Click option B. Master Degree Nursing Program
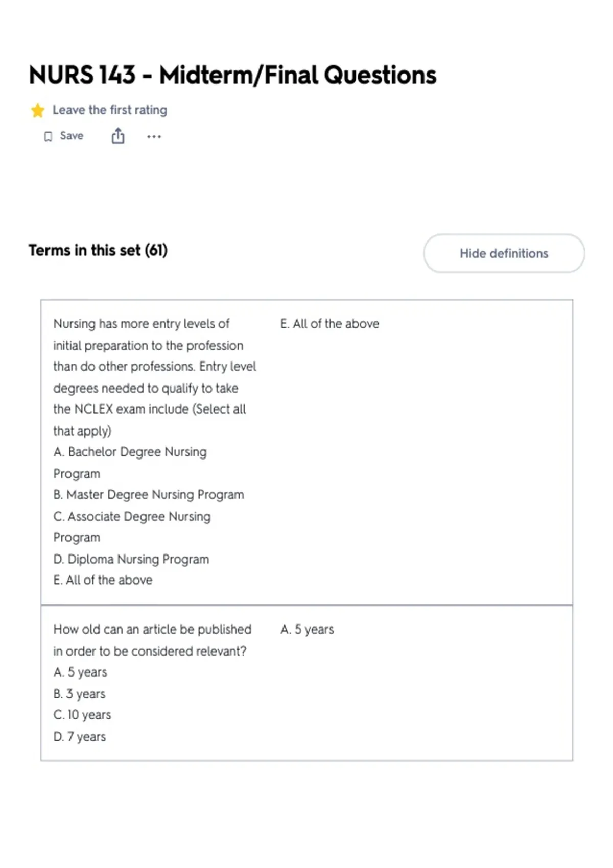 pyautogui.click(x=149, y=495)
